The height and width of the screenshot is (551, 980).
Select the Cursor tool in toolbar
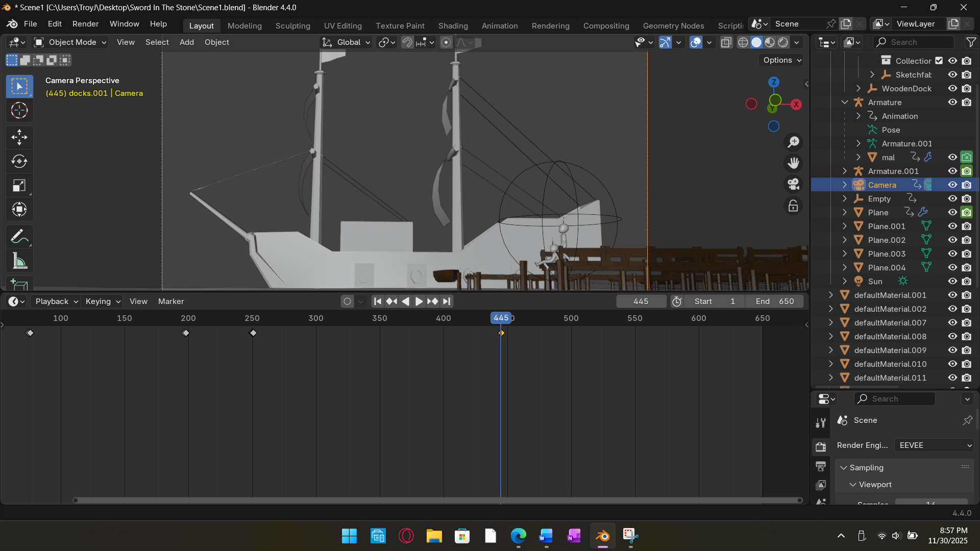pyautogui.click(x=19, y=111)
